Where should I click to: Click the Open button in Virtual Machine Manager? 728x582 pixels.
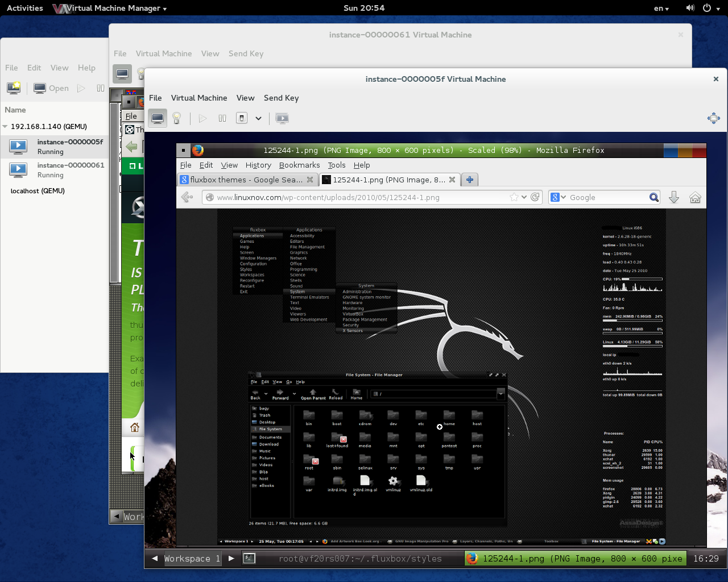(x=51, y=88)
